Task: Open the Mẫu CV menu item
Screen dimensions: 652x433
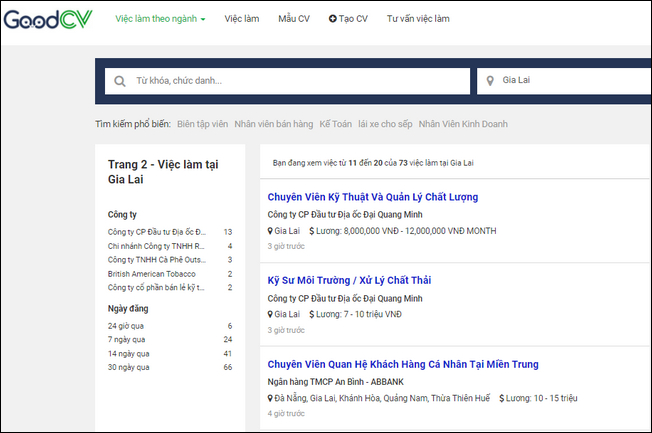Action: point(294,19)
